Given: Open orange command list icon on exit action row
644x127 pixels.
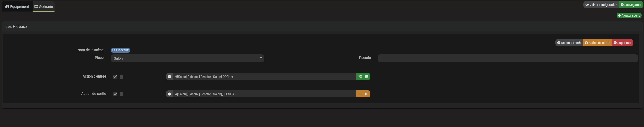Looking at the screenshot, I should (367, 94).
